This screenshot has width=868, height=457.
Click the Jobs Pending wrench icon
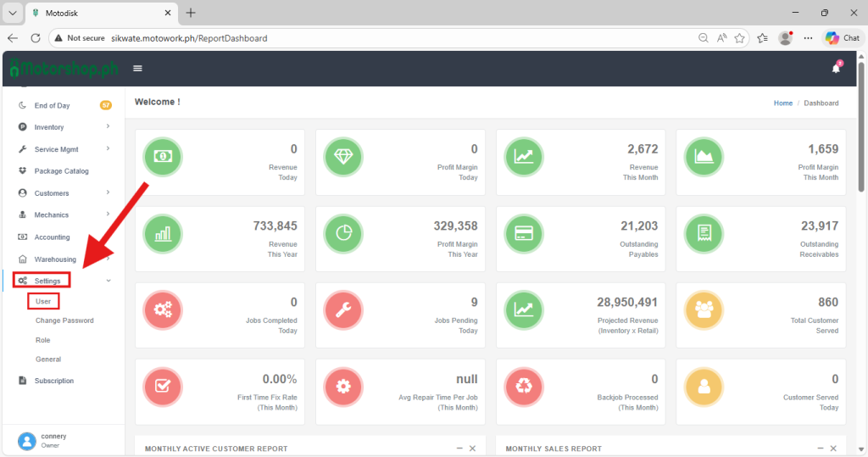pos(342,310)
